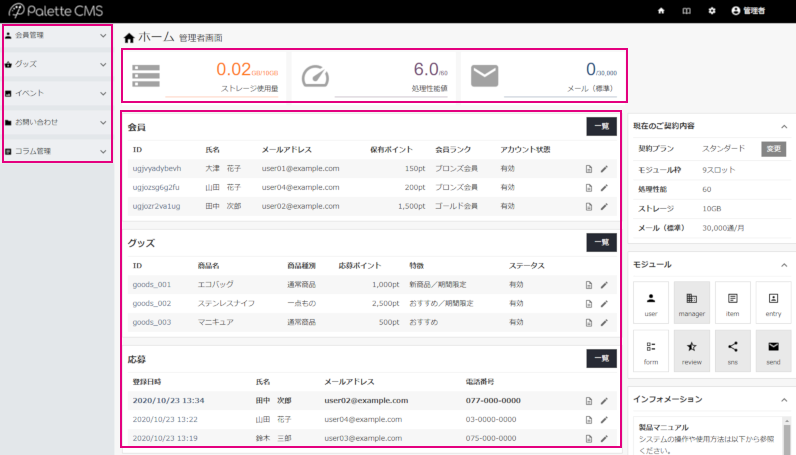Viewport: 796px width, 455px height.
Task: Click goods ID goods_002
Action: click(x=152, y=304)
